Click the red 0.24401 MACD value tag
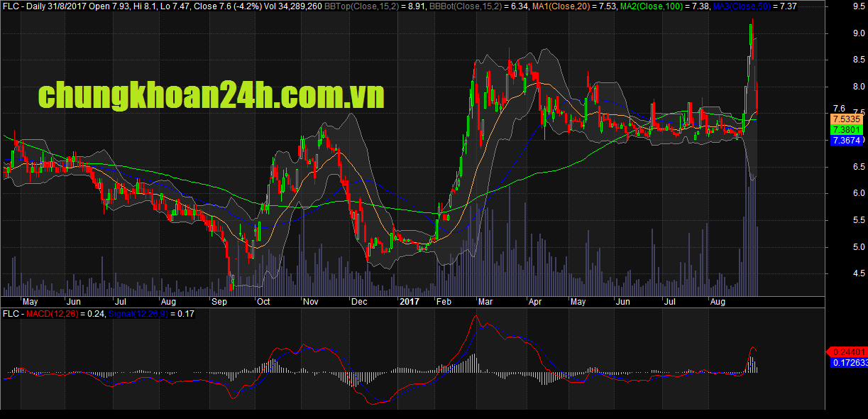868x419 pixels. [x=847, y=352]
